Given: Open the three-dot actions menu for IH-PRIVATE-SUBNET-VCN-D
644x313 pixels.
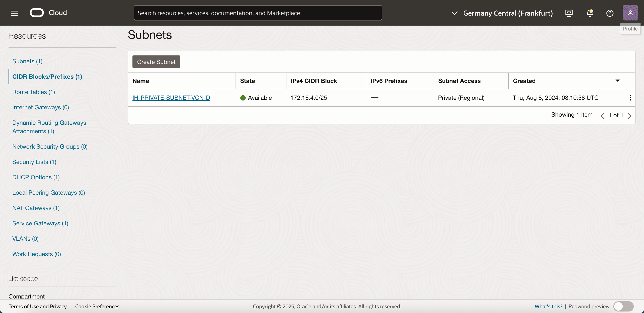Looking at the screenshot, I should click(630, 98).
